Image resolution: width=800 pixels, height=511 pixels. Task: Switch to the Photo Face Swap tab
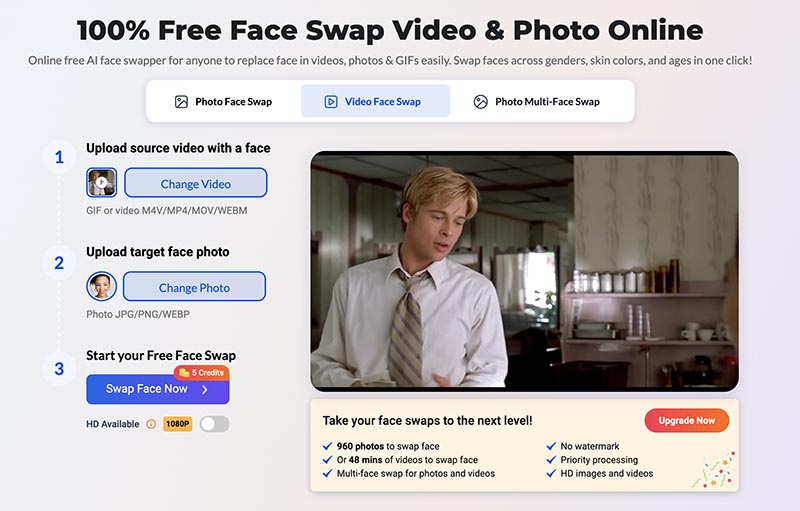click(x=223, y=101)
